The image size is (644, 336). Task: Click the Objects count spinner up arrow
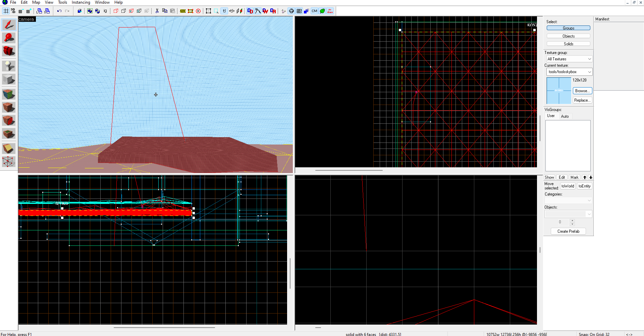[x=573, y=220]
